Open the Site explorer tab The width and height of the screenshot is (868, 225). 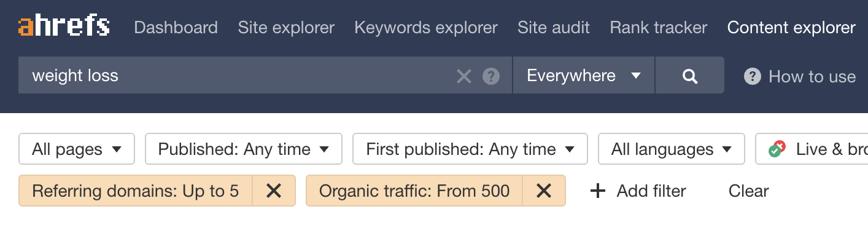[x=286, y=28]
